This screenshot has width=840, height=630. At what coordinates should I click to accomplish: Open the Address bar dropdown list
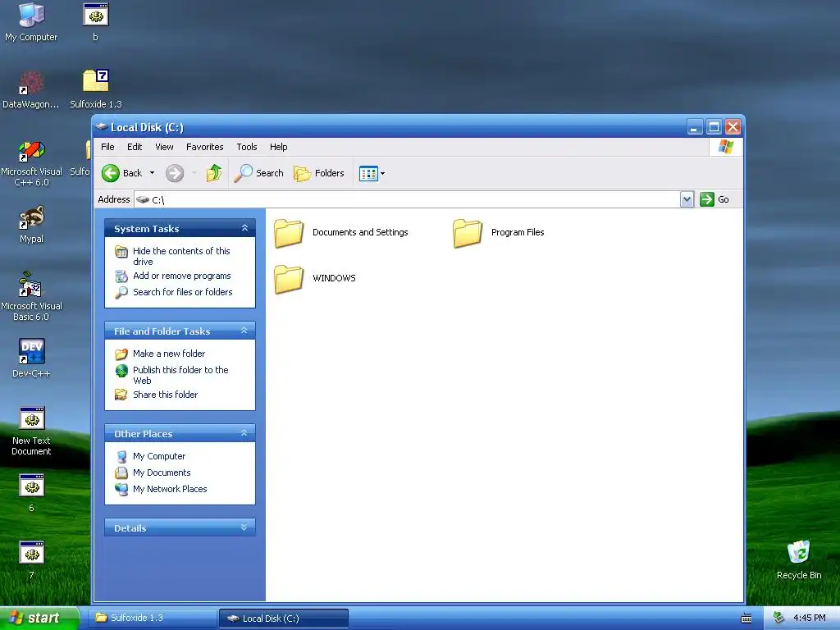(x=687, y=199)
